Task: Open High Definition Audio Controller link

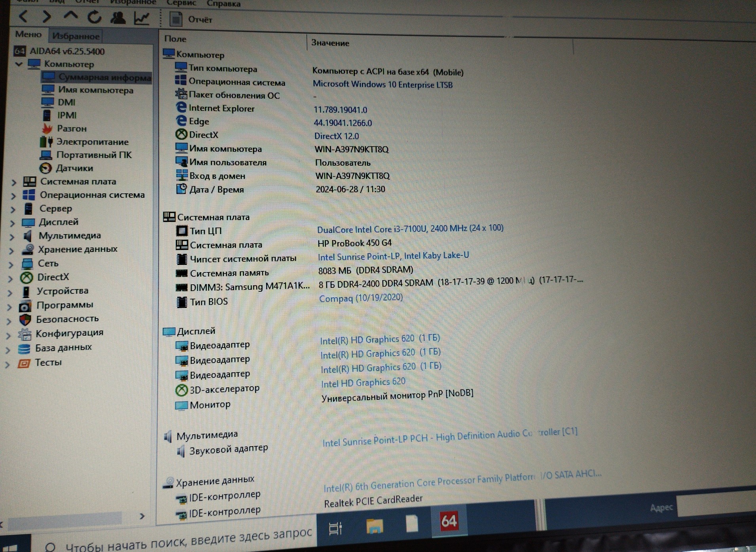Action: 450,437
